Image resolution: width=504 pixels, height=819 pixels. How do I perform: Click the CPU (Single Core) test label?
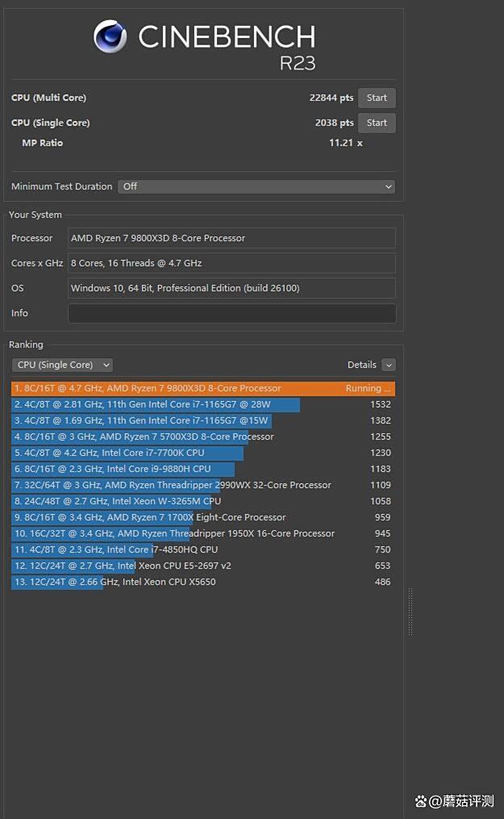coord(51,123)
